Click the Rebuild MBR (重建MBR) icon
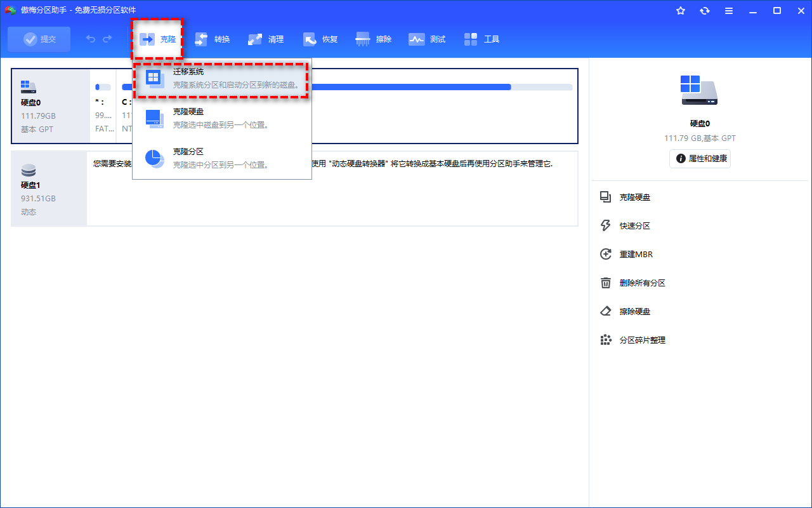 coord(606,254)
